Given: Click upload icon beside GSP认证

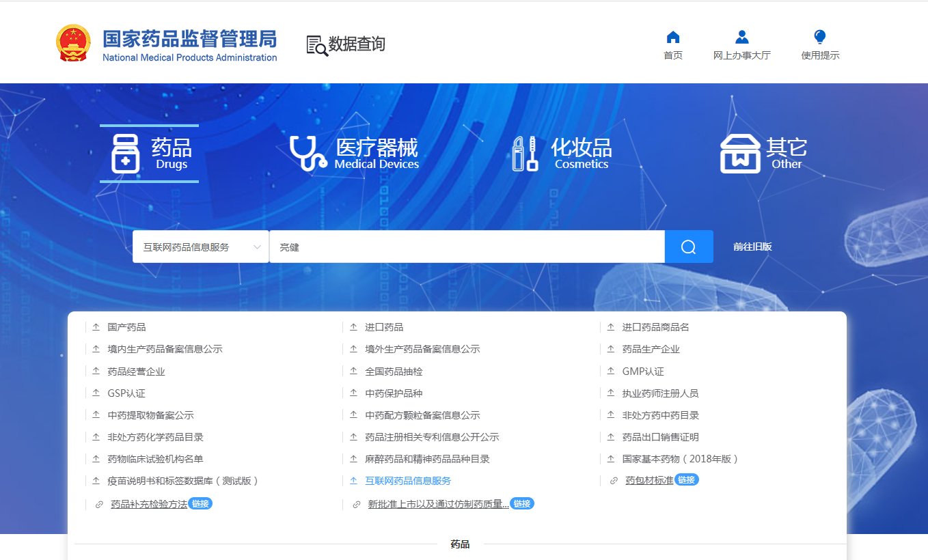Looking at the screenshot, I should tap(96, 393).
